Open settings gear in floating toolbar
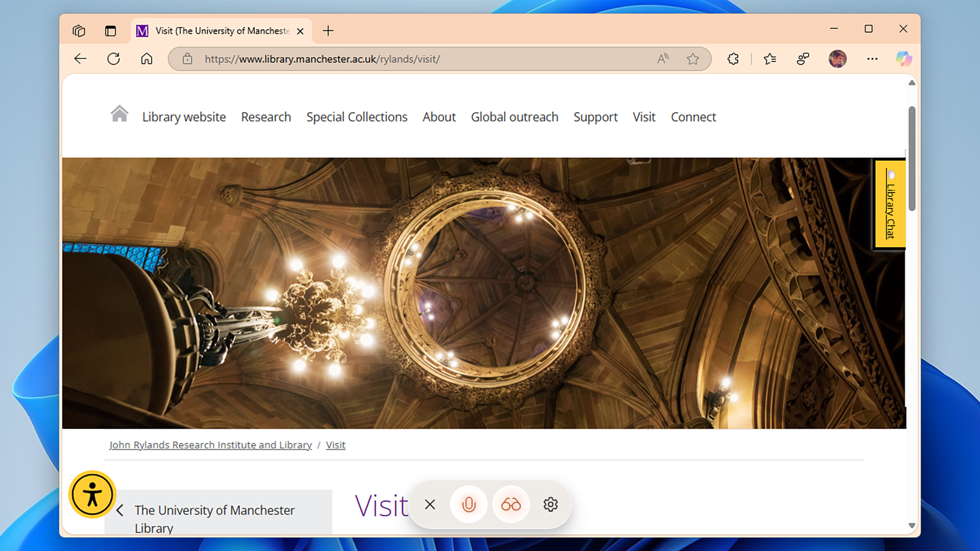Viewport: 980px width, 551px height. click(x=550, y=504)
